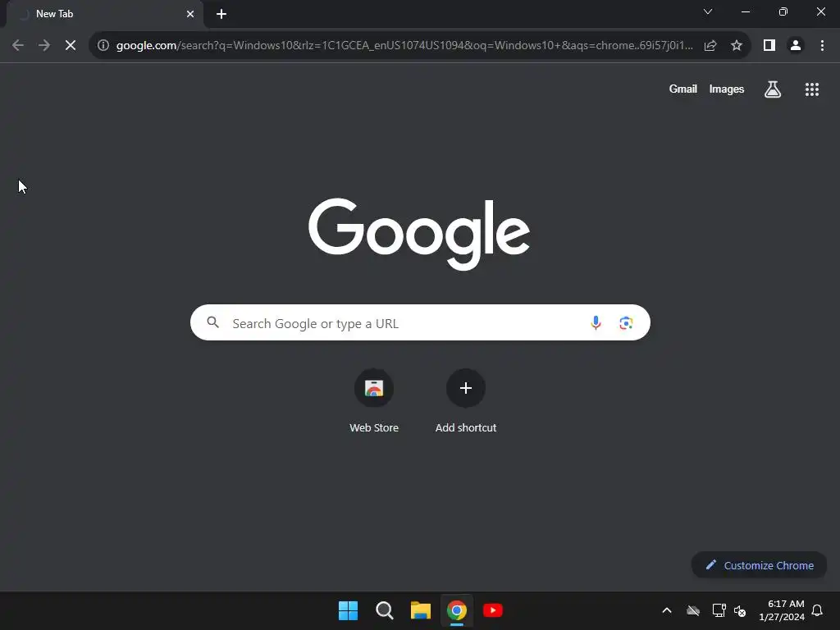Stop loading the page with the X button
This screenshot has height=630, width=840.
pyautogui.click(x=71, y=46)
